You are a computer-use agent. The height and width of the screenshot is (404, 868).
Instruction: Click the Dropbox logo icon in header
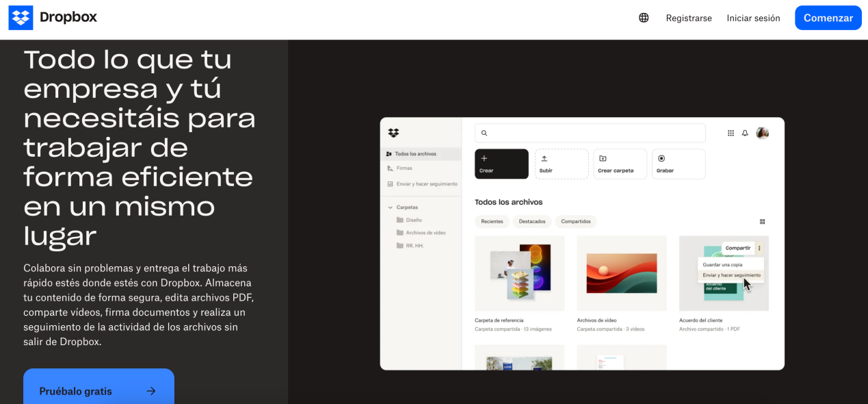pos(21,18)
